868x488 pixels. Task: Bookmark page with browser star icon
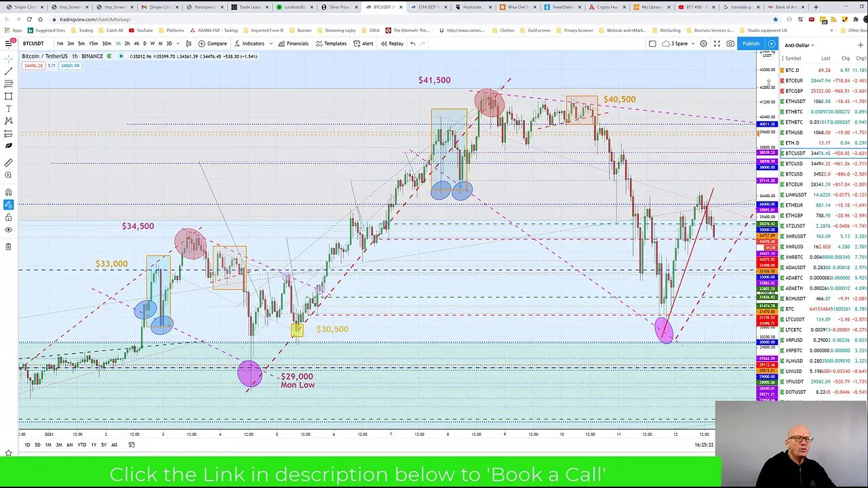pos(775,19)
